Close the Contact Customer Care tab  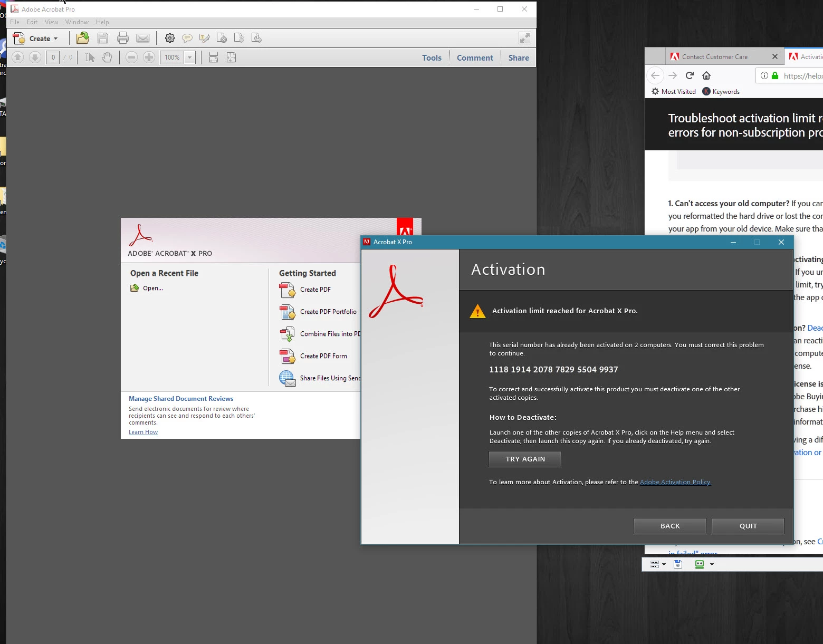[x=775, y=56]
